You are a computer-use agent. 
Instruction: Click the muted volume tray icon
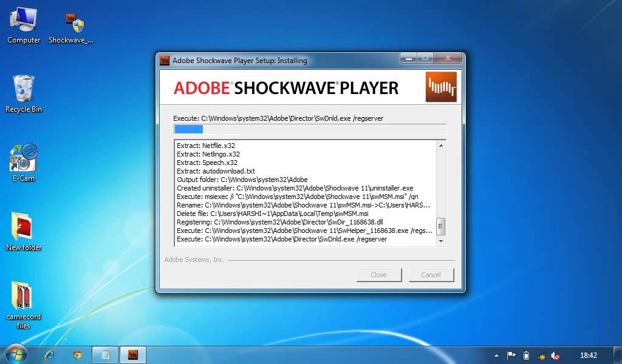(555, 356)
